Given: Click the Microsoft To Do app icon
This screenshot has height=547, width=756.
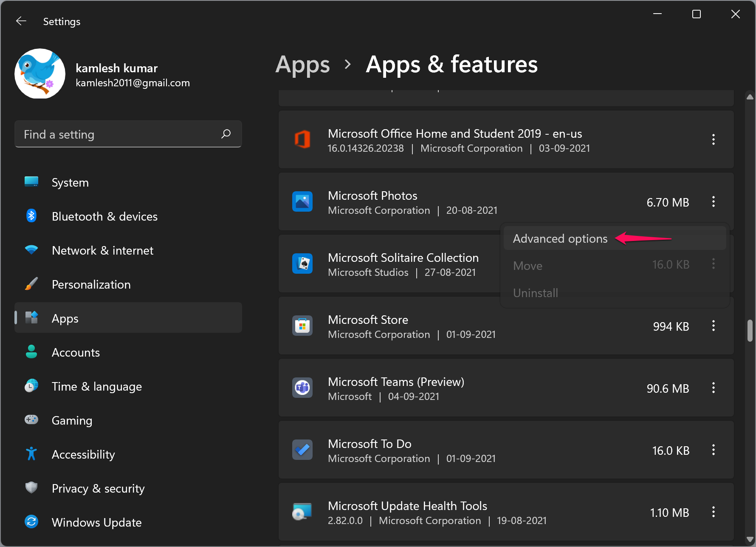Looking at the screenshot, I should tap(302, 450).
